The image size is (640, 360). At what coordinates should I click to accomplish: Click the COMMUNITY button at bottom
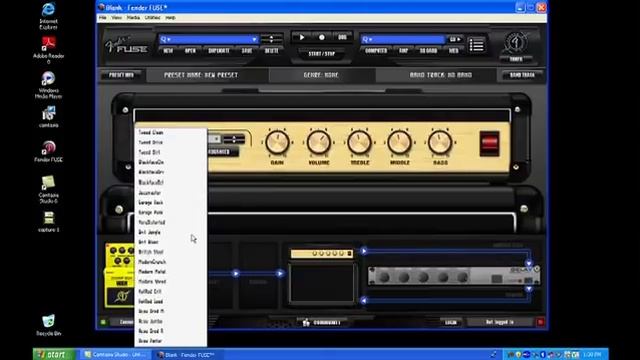pos(322,323)
